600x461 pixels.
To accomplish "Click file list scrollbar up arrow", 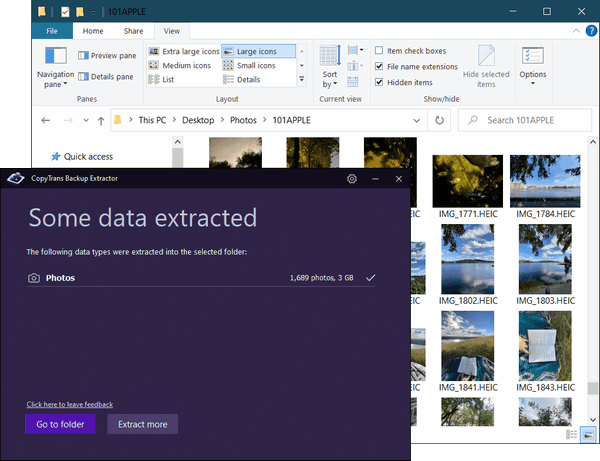I will (592, 142).
